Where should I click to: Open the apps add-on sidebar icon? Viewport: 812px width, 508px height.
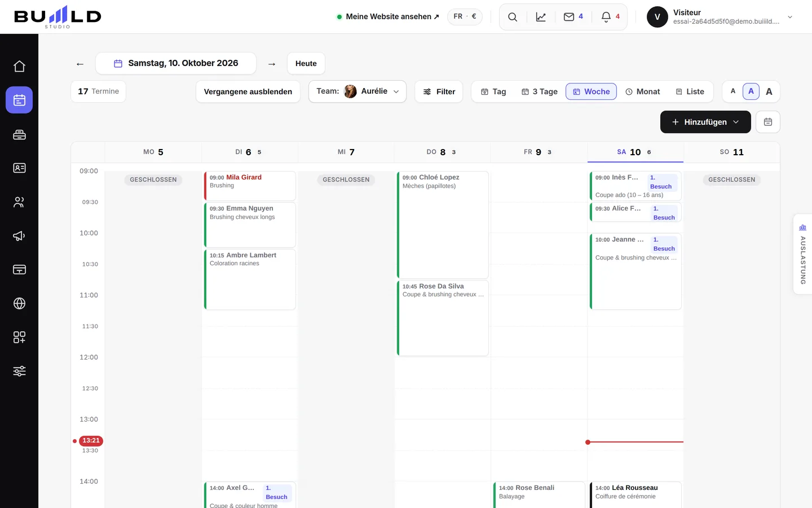(x=19, y=338)
